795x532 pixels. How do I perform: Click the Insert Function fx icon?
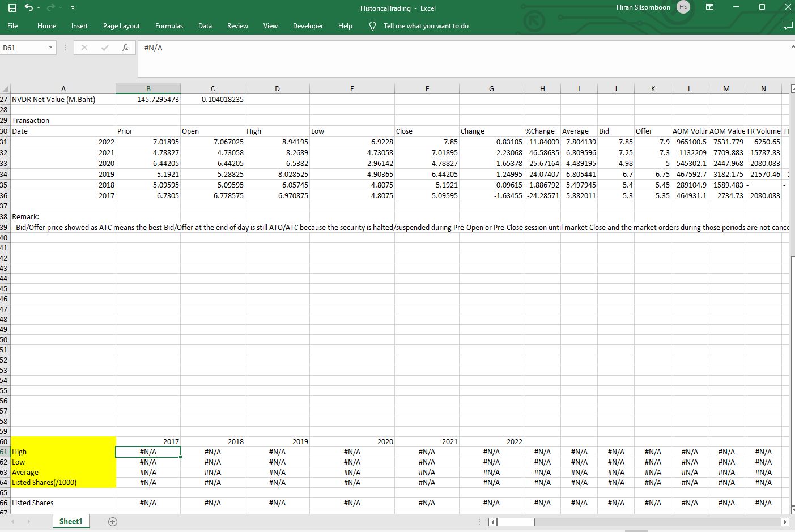[x=125, y=48]
